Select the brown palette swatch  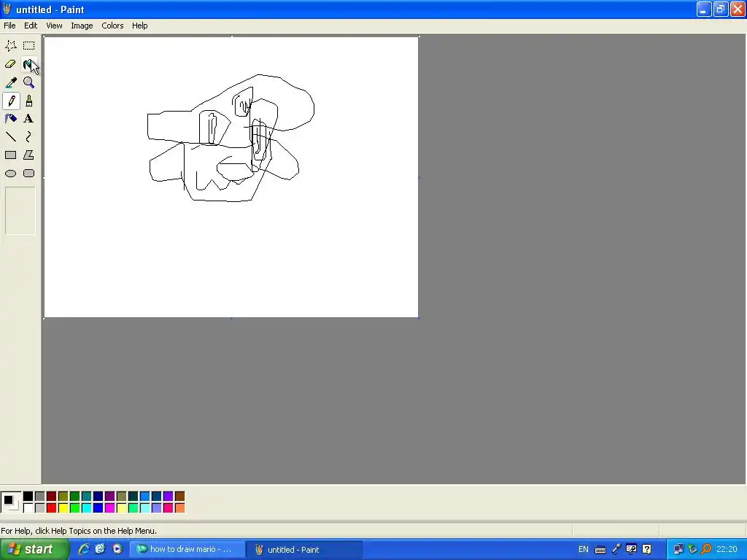179,497
